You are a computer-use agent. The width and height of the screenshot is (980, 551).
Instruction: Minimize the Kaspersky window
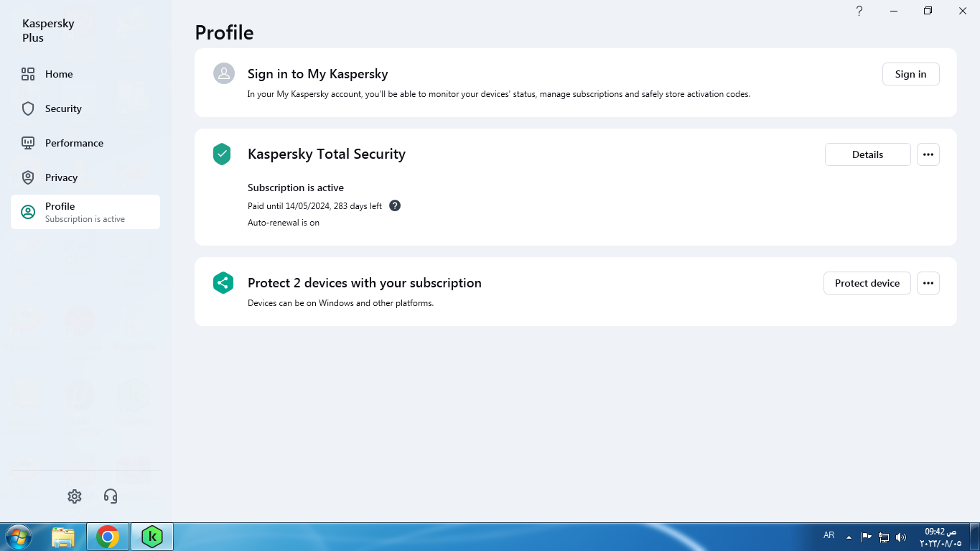[x=894, y=11]
